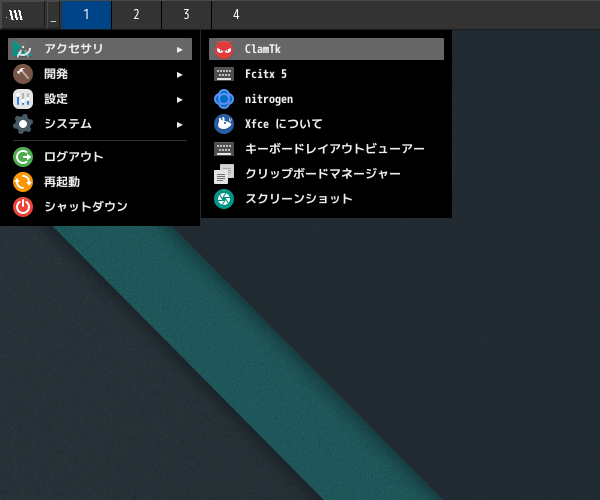The height and width of the screenshot is (500, 600).
Task: Click the システム gear icon
Action: (23, 124)
